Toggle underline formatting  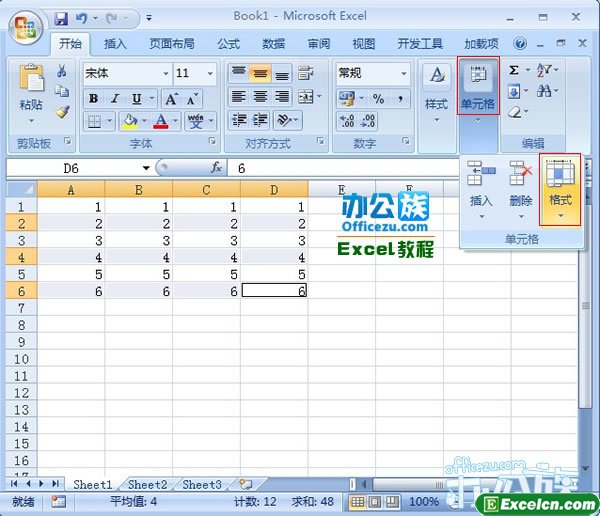point(137,99)
